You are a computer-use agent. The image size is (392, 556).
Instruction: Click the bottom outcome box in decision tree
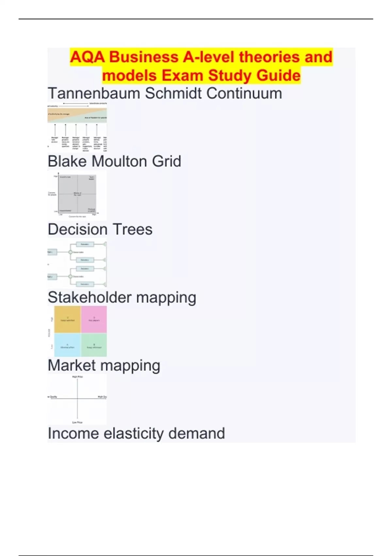[85, 284]
